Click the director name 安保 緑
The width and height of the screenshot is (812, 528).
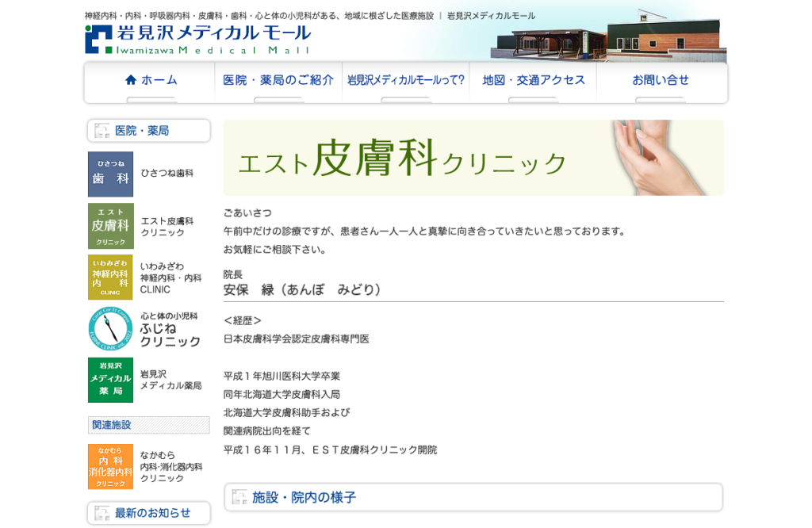(302, 289)
